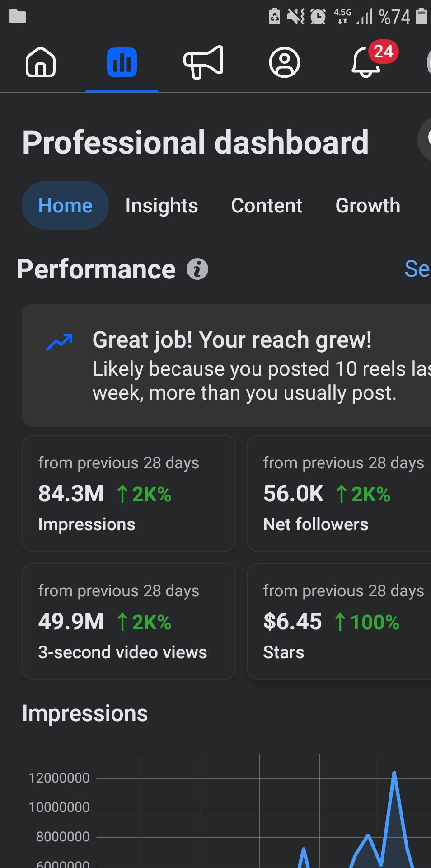Select the Professional dashboard bar-chart icon
This screenshot has width=431, height=868.
[122, 62]
